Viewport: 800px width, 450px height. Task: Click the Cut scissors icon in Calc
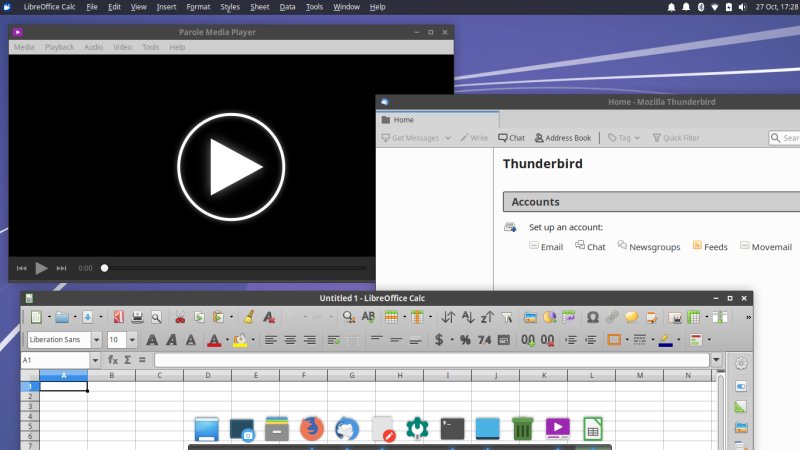(x=180, y=317)
